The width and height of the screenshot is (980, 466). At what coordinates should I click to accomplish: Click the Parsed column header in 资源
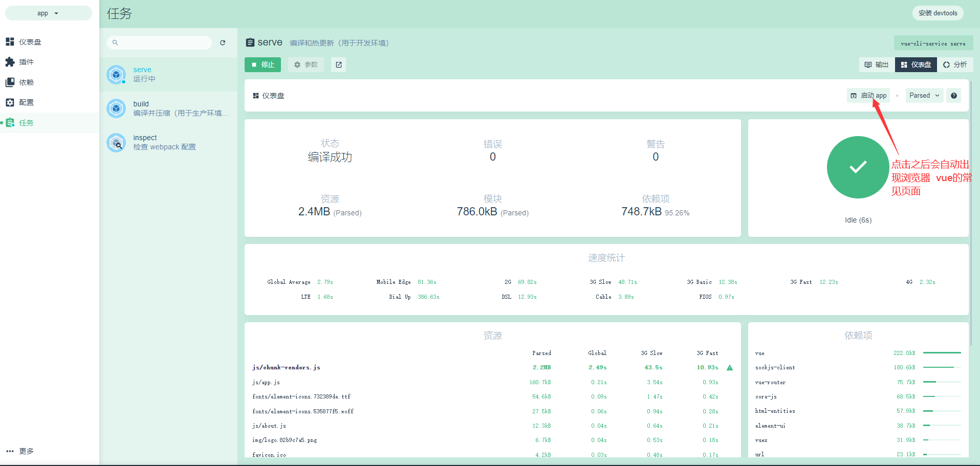541,353
